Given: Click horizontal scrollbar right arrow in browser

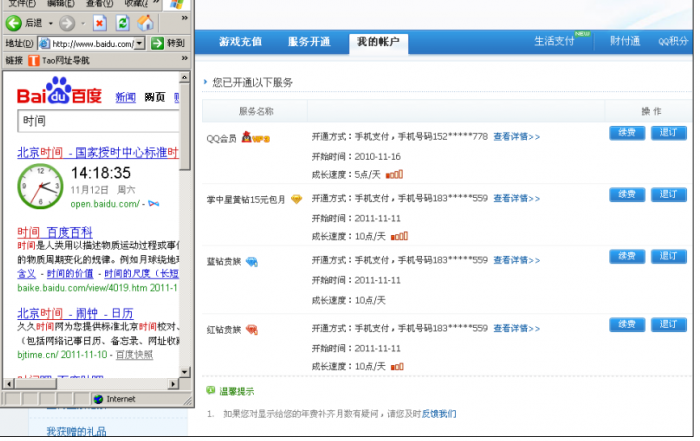Looking at the screenshot, I should [173, 383].
